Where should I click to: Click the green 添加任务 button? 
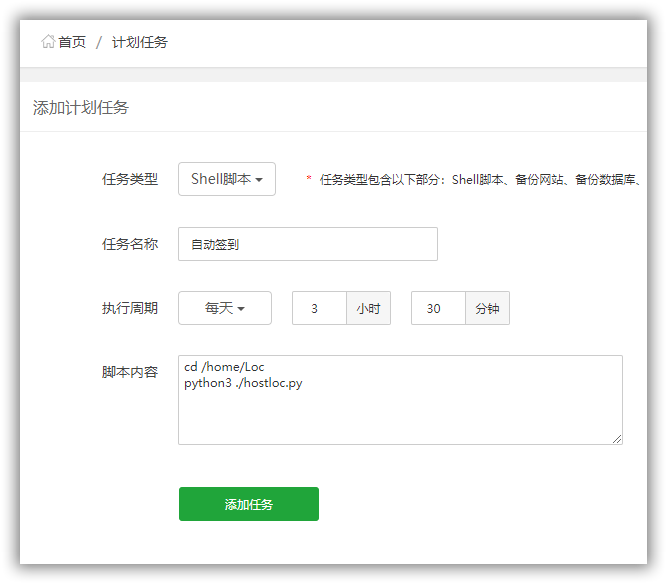point(249,504)
